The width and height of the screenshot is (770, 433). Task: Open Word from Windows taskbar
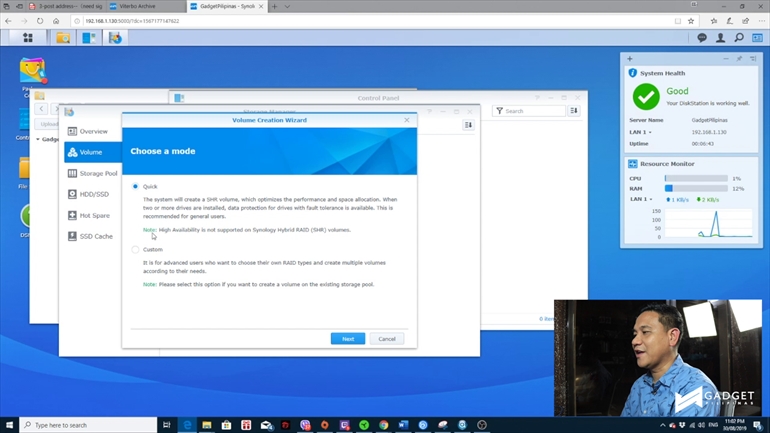click(403, 425)
